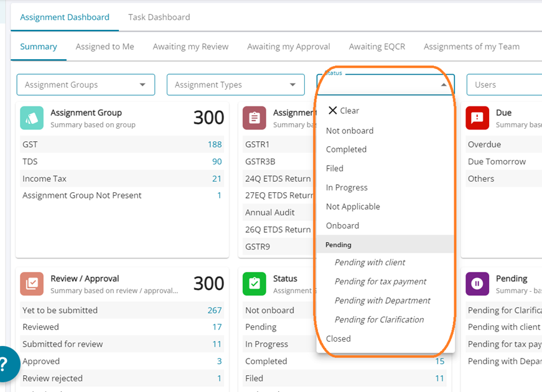This screenshot has height=392, width=542.
Task: Click into the Users filter field
Action: coord(504,85)
